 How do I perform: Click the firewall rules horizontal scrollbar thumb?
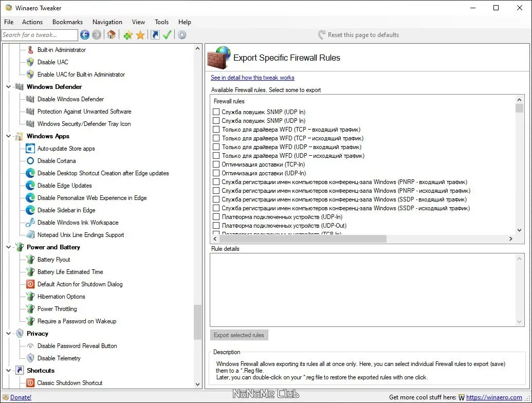(x=303, y=239)
